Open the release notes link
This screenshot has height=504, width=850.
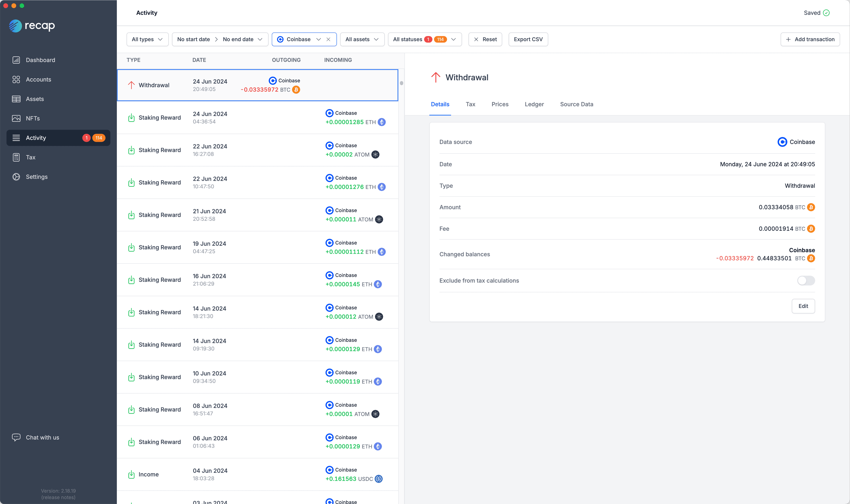(58, 497)
